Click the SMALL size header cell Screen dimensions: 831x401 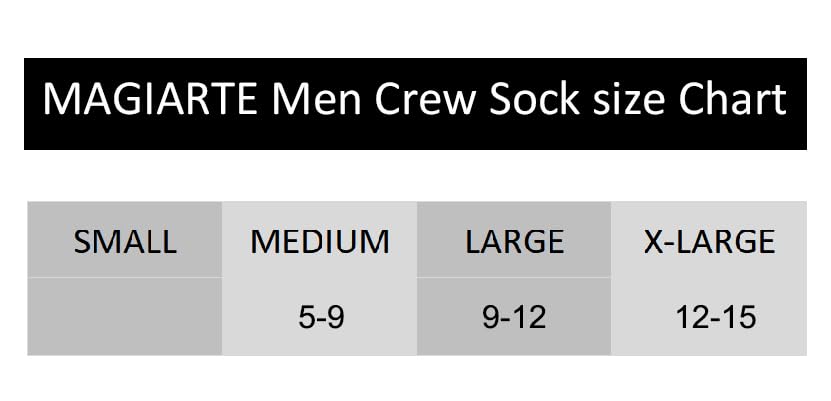(x=125, y=241)
